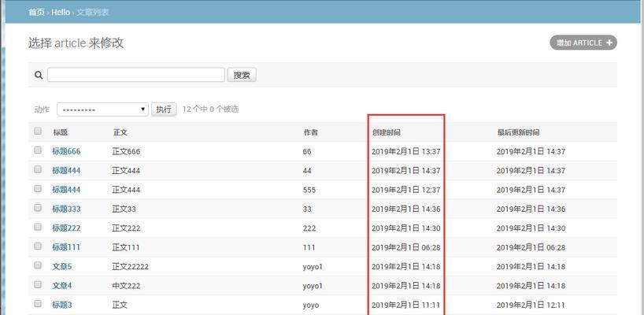The height and width of the screenshot is (315, 644).
Task: Check the box for 标题444 by author 555
Action: point(38,188)
